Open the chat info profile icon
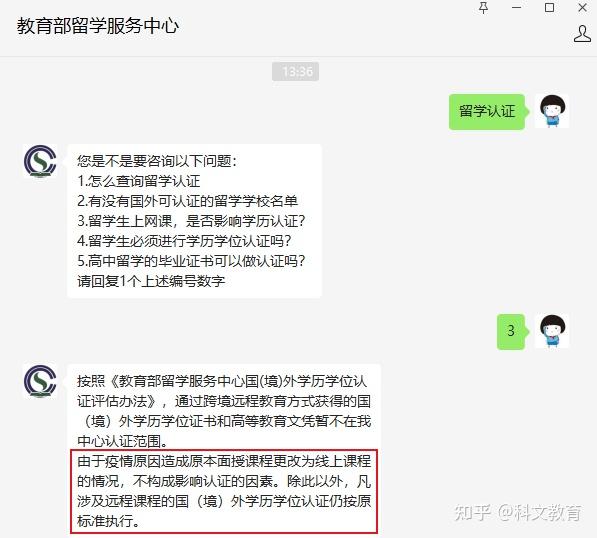597x538 pixels. [x=582, y=34]
